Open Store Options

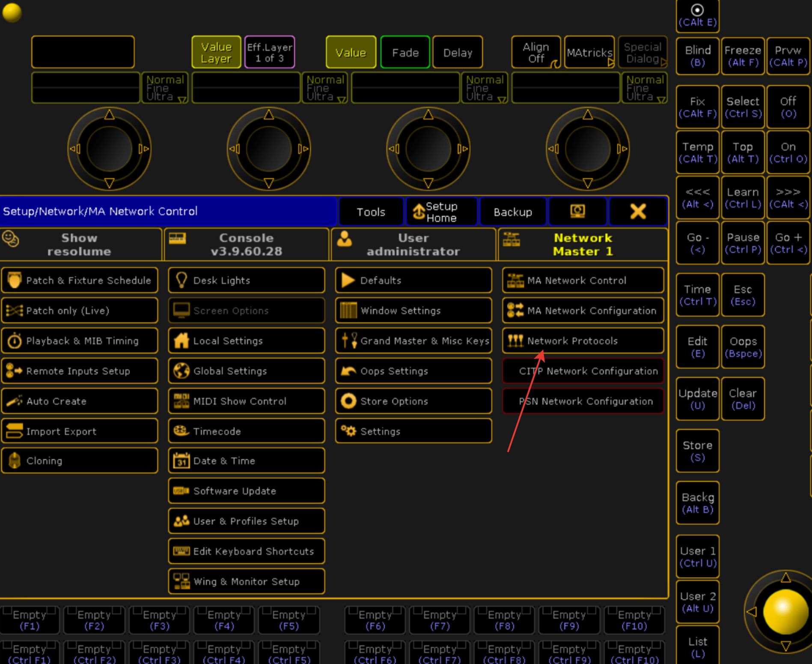413,401
